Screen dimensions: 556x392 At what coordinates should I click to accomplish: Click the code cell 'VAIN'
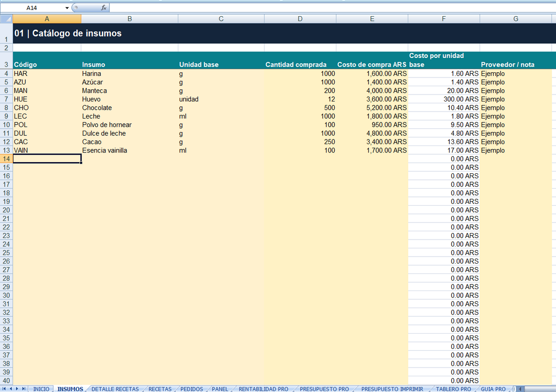(x=47, y=151)
